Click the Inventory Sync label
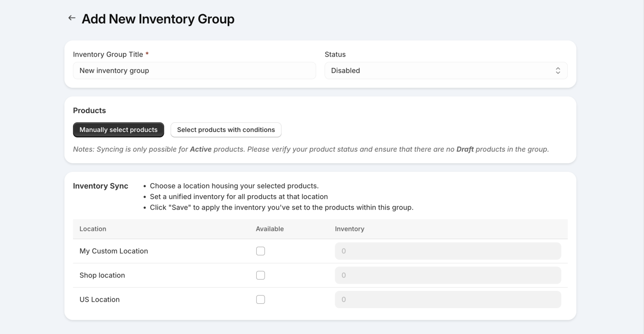The width and height of the screenshot is (644, 334). click(x=100, y=186)
